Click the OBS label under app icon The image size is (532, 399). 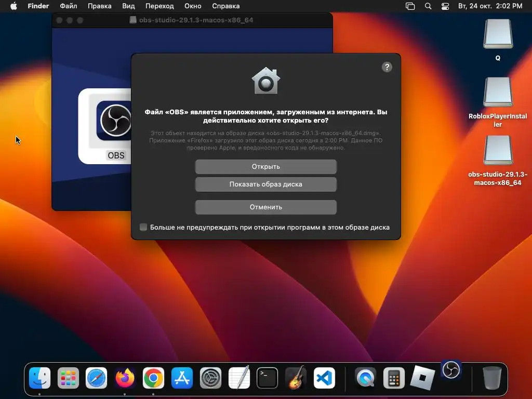coord(116,155)
